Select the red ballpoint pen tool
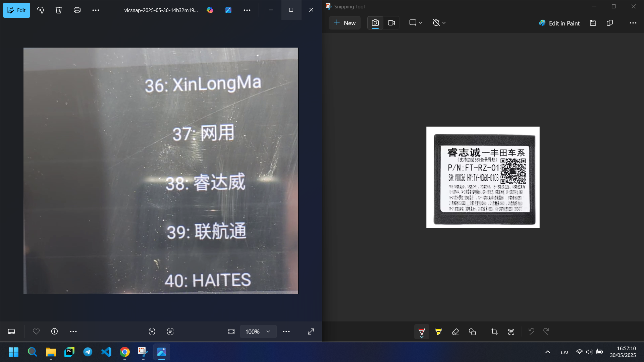This screenshot has width=644, height=362. [422, 332]
